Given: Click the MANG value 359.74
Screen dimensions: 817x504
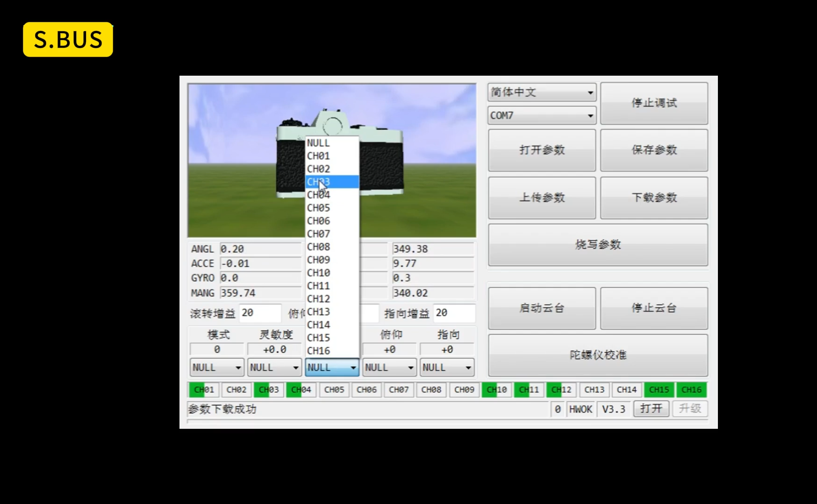Looking at the screenshot, I should (x=260, y=293).
